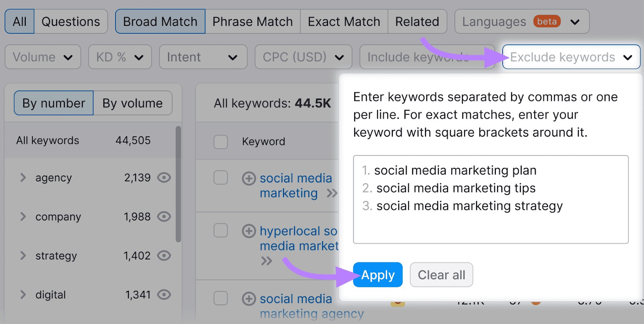Tick checkbox for hyperlocal keyword row

[221, 231]
